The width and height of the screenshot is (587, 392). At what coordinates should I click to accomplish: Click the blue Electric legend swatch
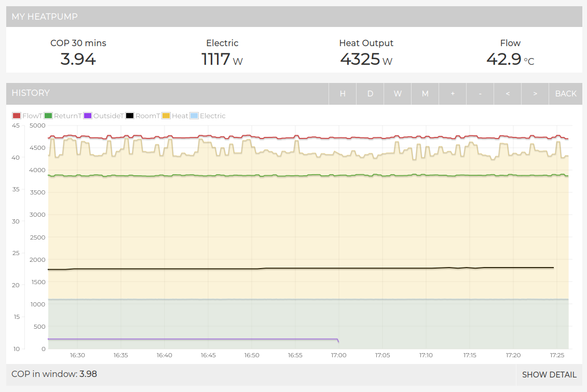click(x=194, y=116)
